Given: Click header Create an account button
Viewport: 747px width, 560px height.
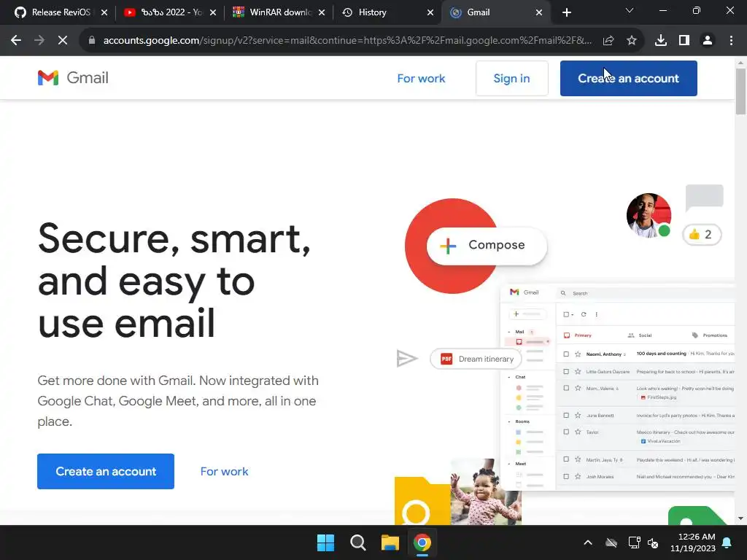Looking at the screenshot, I should (x=628, y=79).
